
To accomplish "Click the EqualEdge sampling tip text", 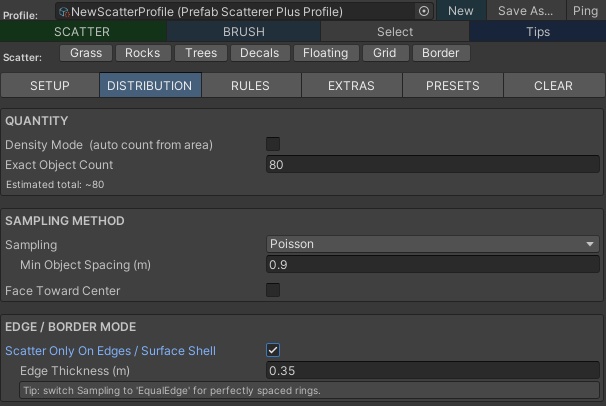I will tap(172, 391).
